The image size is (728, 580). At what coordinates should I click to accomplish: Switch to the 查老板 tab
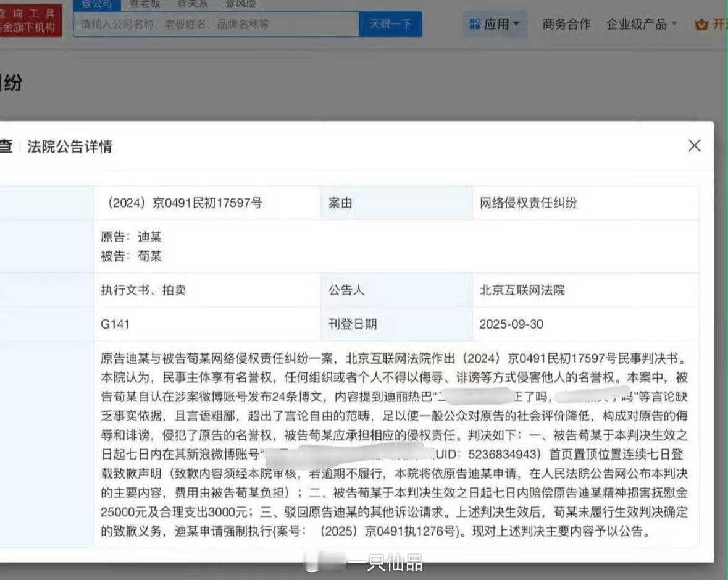click(x=144, y=4)
